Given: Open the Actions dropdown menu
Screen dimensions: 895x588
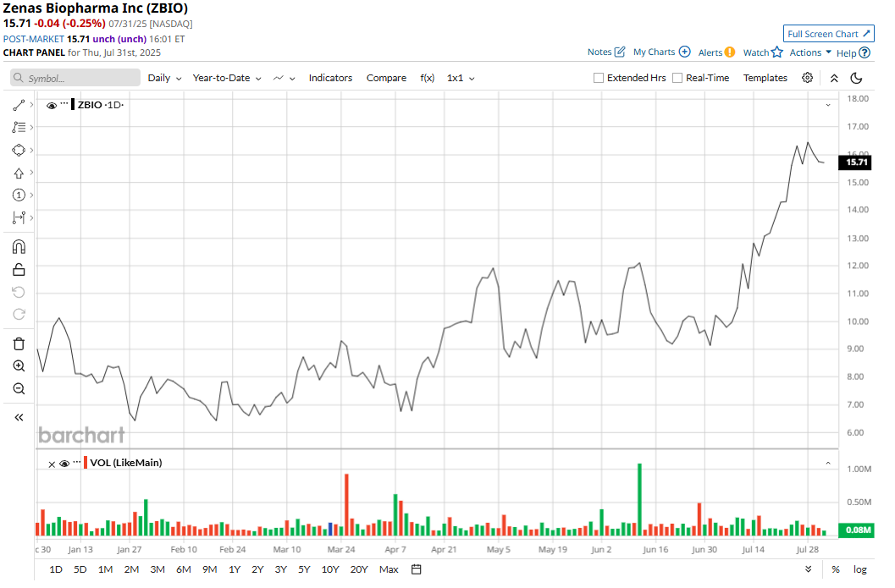Looking at the screenshot, I should tap(810, 52).
